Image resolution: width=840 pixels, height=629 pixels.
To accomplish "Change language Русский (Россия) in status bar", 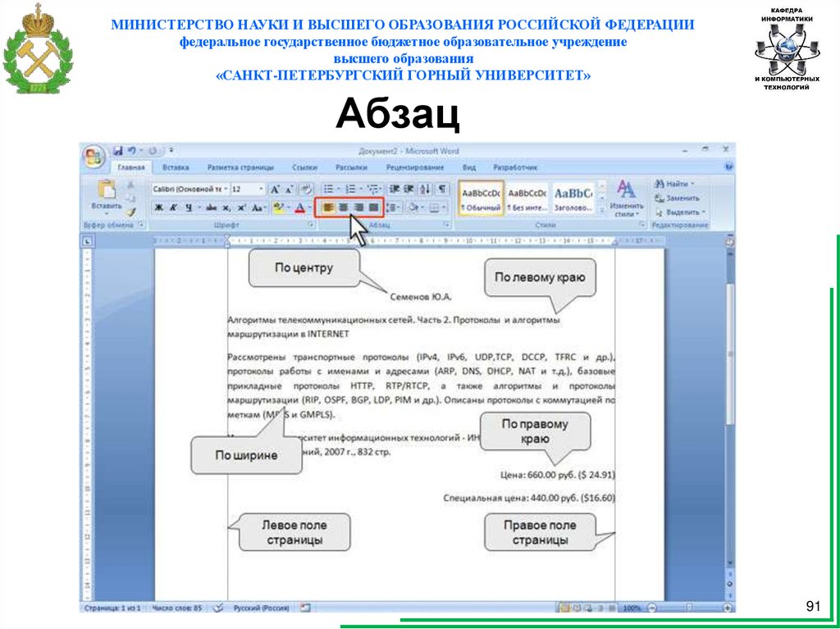I will [261, 608].
